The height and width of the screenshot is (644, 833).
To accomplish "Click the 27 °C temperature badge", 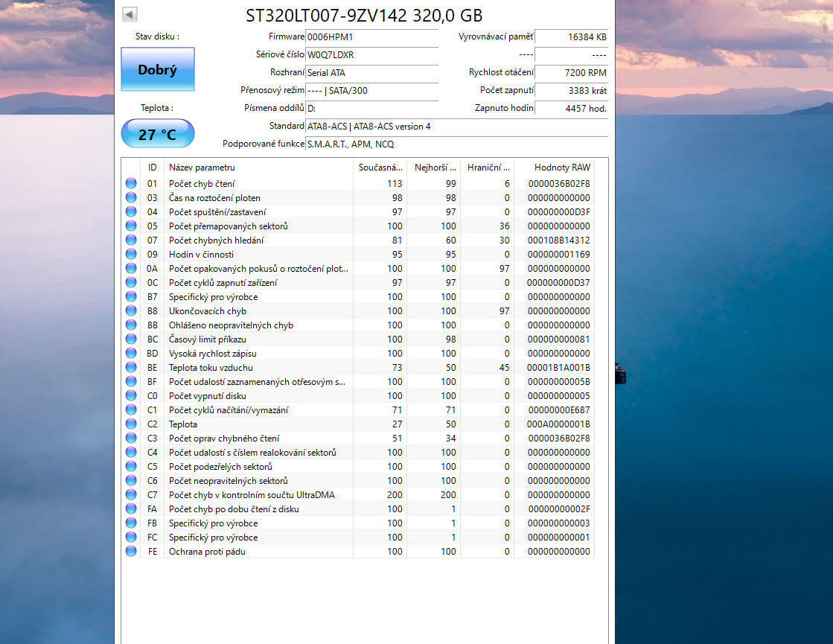I will (x=157, y=133).
